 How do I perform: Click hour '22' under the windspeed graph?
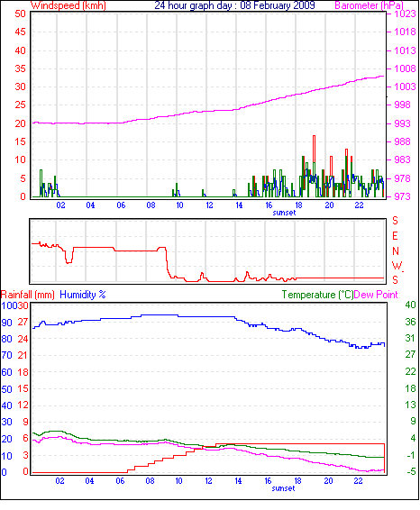359,205
